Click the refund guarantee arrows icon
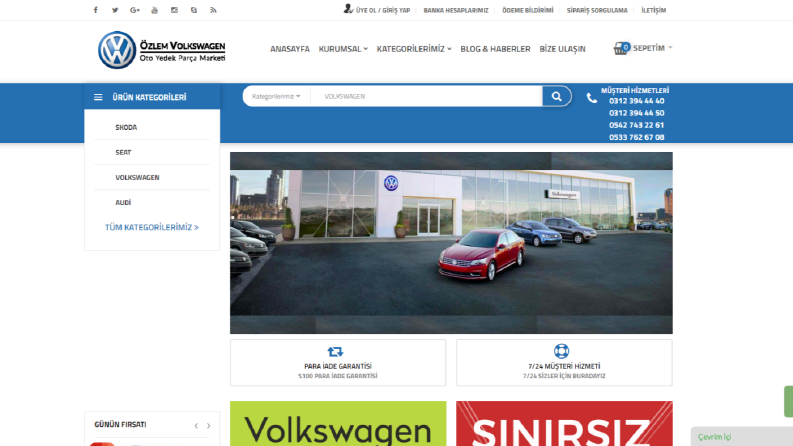The width and height of the screenshot is (793, 446). tap(335, 351)
